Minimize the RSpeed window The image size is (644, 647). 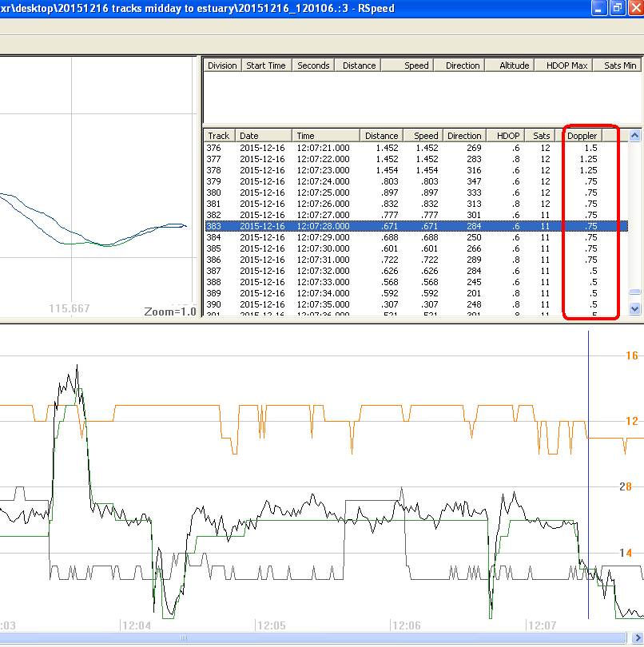click(x=598, y=9)
